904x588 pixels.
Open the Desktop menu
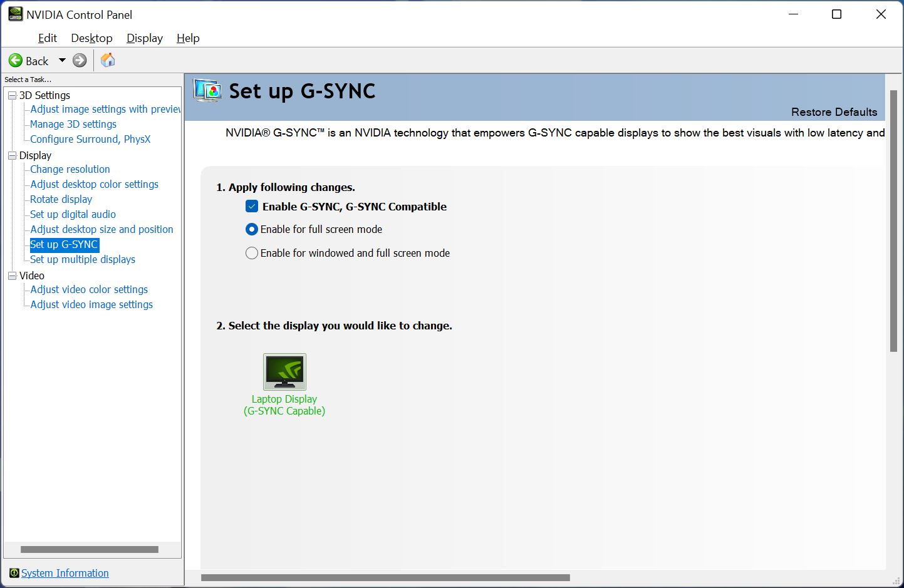click(91, 38)
